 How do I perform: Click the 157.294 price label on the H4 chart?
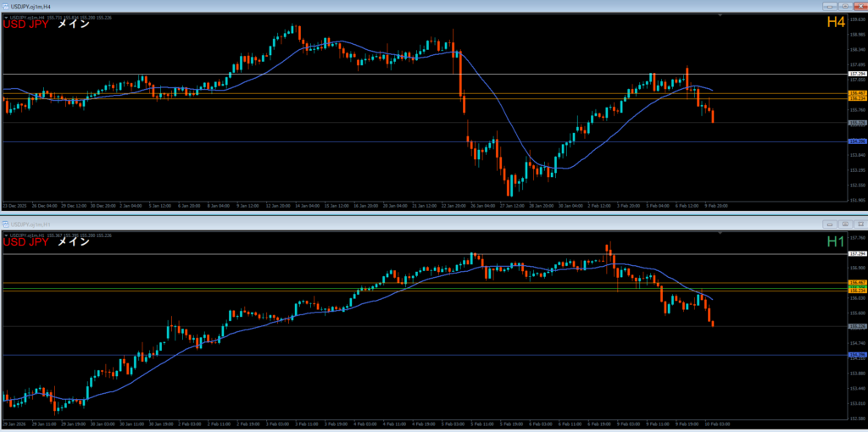coord(856,74)
